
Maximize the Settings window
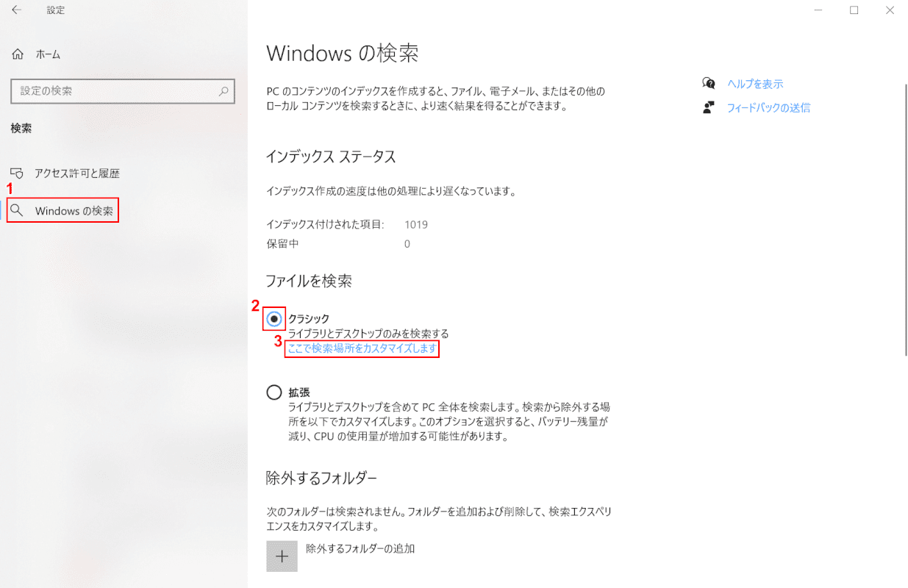click(854, 10)
